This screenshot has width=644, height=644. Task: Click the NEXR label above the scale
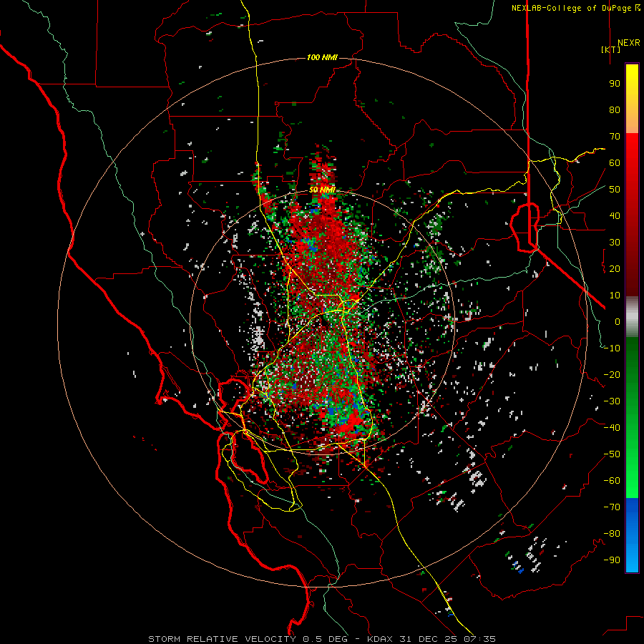628,43
